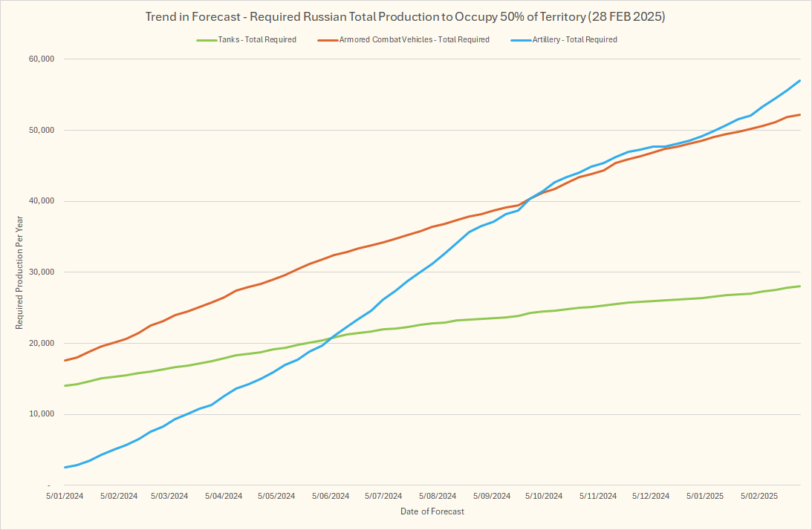Click the 5/01/2024 date label on the horizontal axis
The width and height of the screenshot is (812, 530).
[x=65, y=495]
